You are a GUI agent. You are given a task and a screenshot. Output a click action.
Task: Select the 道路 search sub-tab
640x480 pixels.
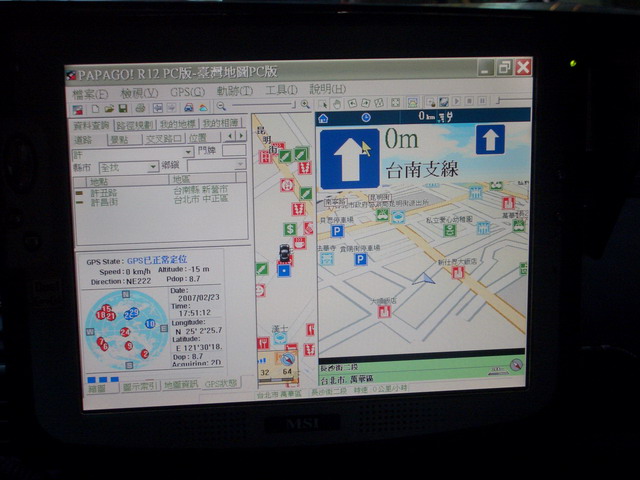(x=83, y=140)
